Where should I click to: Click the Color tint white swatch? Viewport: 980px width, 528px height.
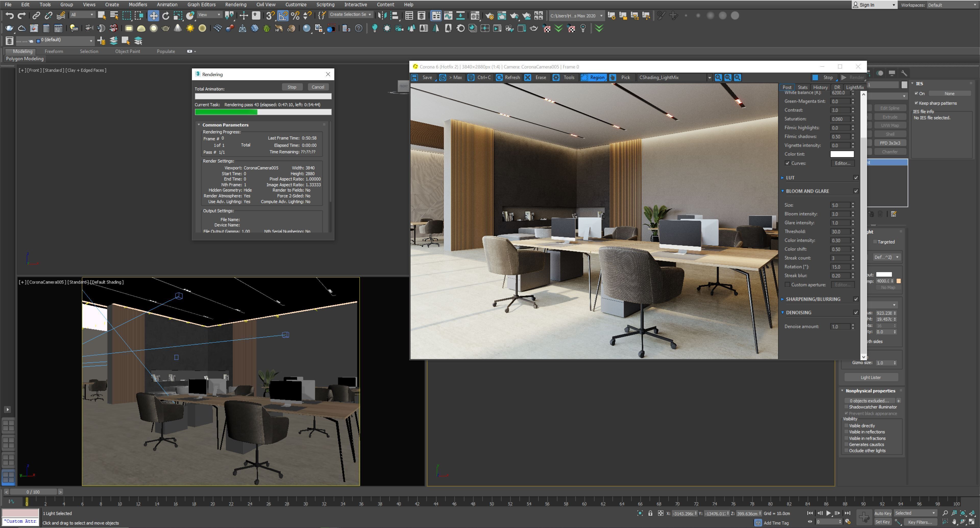pos(842,154)
